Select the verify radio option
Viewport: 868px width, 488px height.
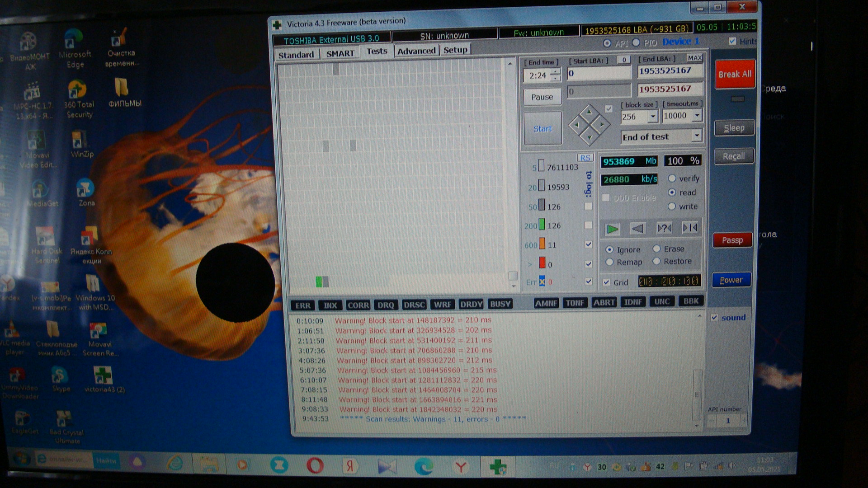click(x=672, y=178)
